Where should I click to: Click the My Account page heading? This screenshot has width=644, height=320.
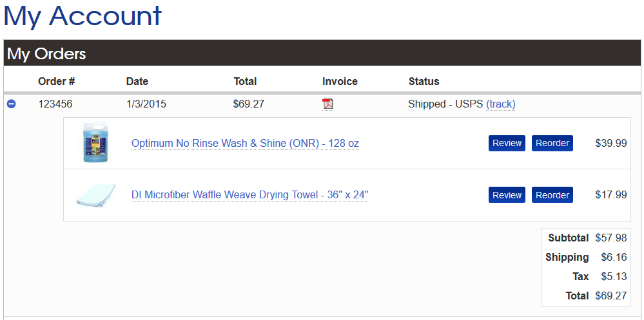point(83,16)
